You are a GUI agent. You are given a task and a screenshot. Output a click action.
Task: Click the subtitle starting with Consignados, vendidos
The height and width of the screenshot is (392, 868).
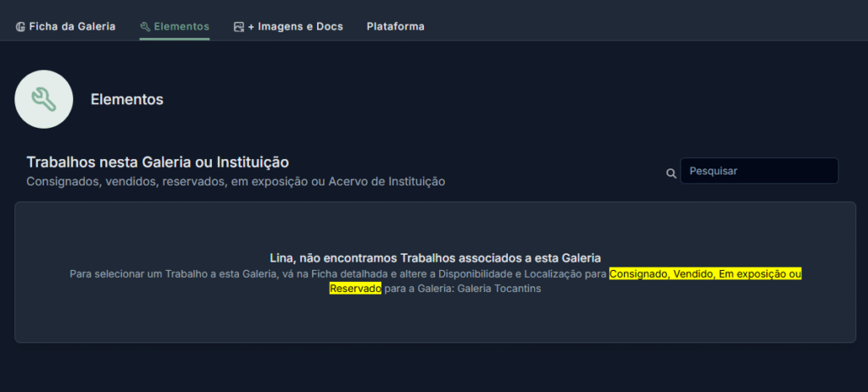point(236,181)
